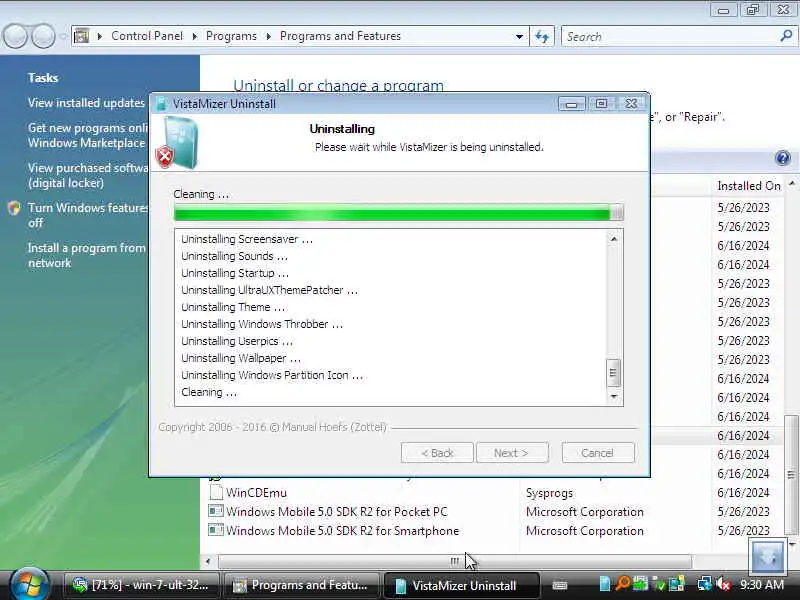The image size is (800, 600).
Task: Click the < Back button in the uninstaller
Action: point(437,453)
